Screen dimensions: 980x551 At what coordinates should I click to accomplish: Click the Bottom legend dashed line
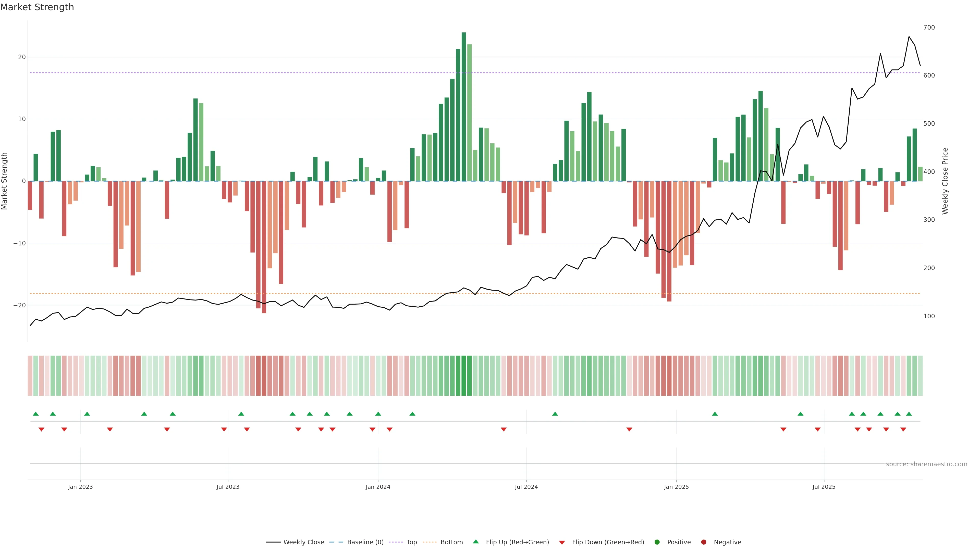pos(430,542)
